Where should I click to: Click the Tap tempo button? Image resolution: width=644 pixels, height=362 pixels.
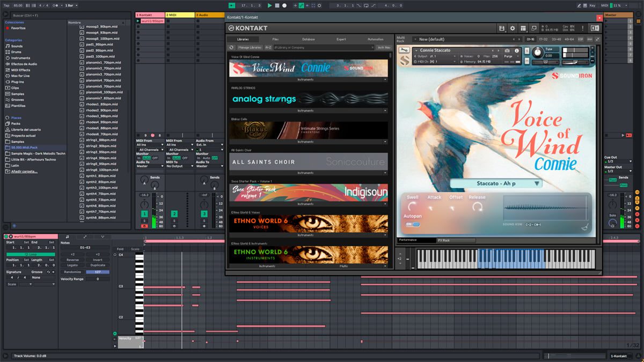[6, 5]
